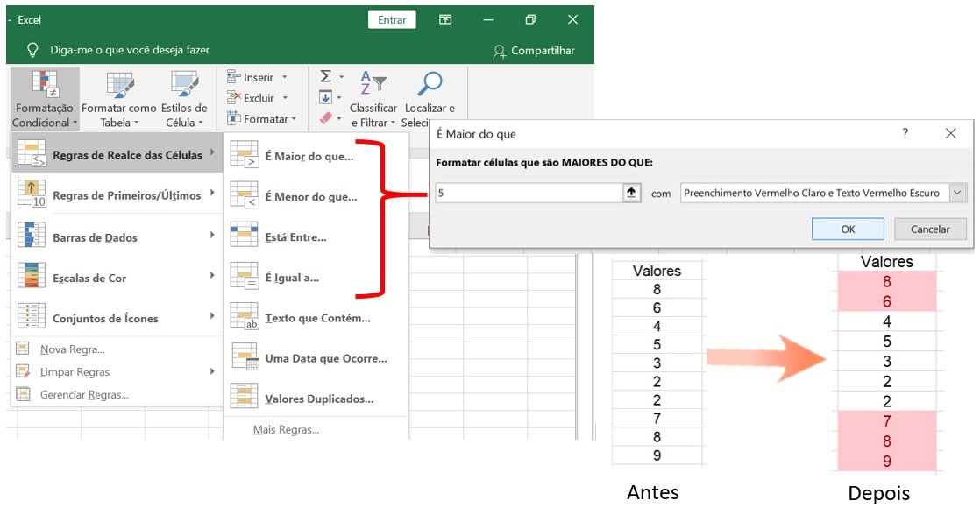Expand the Inserir dropdown
This screenshot has height=508, width=980.
[285, 77]
